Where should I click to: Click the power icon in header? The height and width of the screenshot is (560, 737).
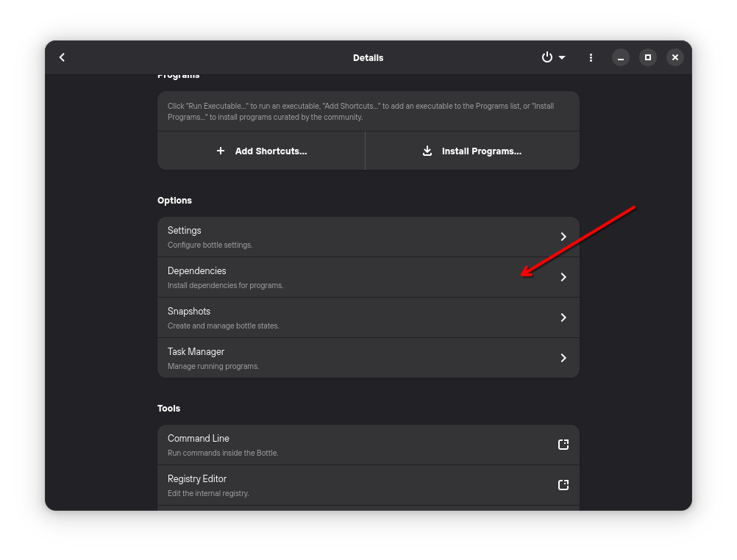tap(546, 57)
